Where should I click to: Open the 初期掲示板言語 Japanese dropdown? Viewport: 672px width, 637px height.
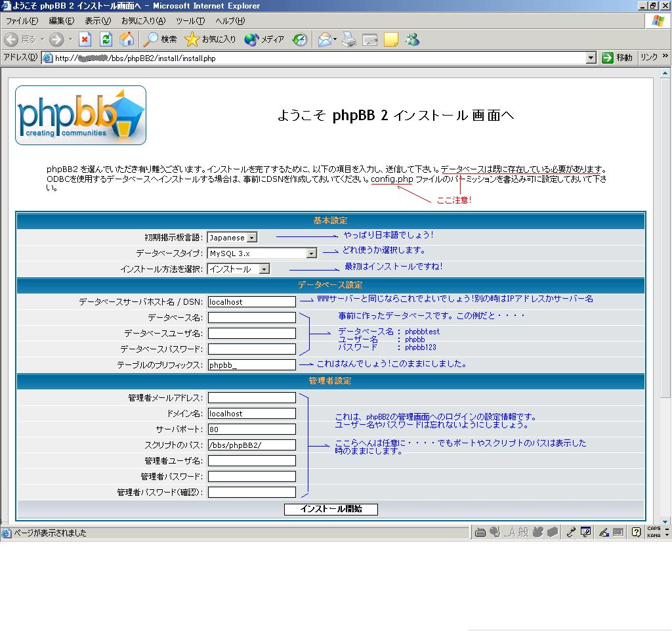[232, 237]
